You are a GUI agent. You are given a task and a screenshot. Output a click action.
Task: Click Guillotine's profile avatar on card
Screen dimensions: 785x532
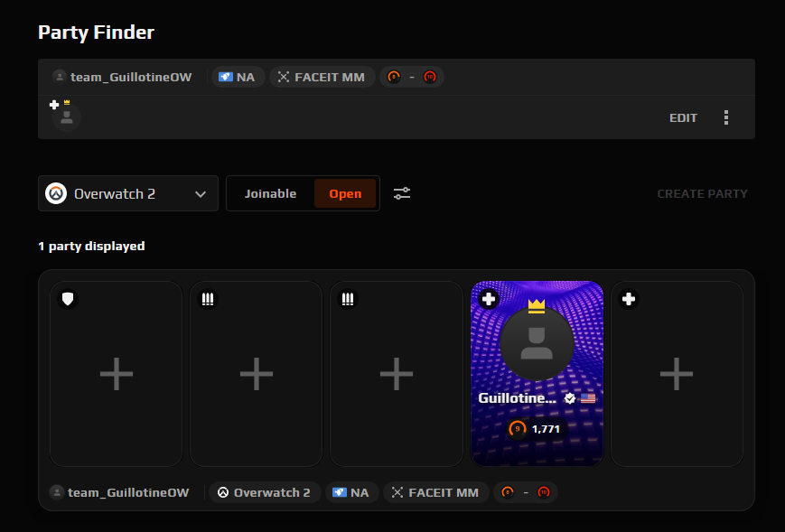pos(537,344)
